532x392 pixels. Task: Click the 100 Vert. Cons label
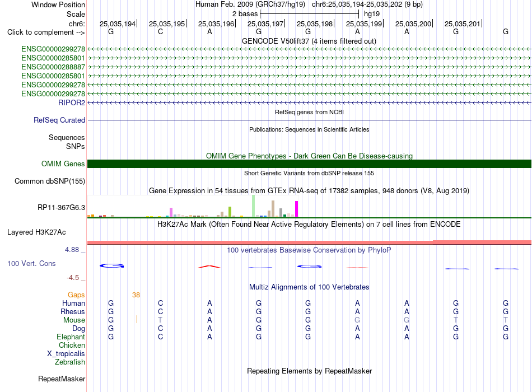pos(31,263)
